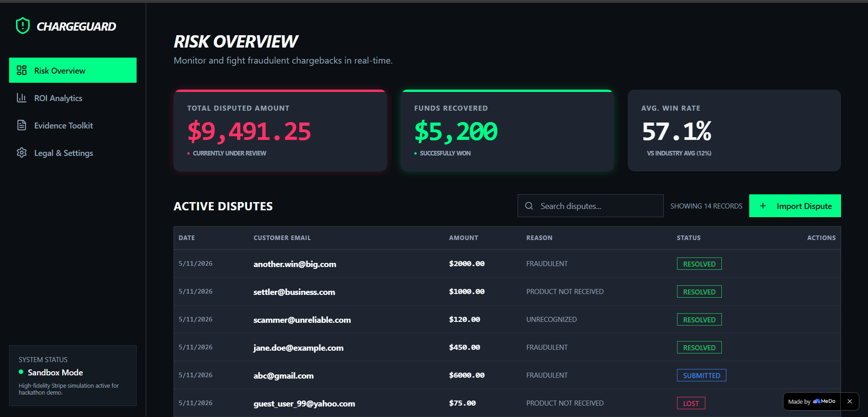Focus the Search disputes input field
This screenshot has width=868, height=417.
pyautogui.click(x=590, y=206)
